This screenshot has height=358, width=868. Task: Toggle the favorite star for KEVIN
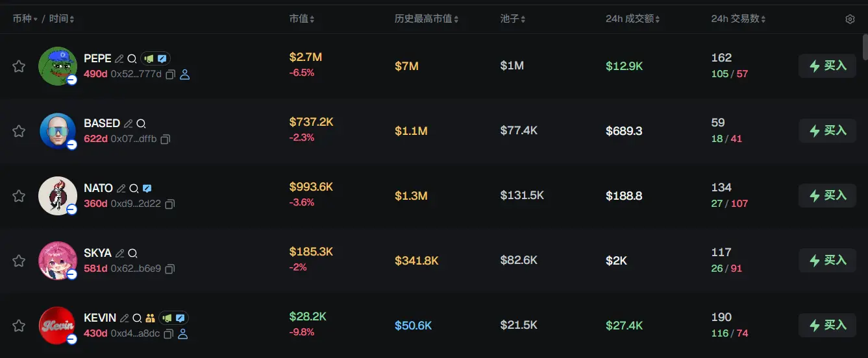(x=19, y=326)
